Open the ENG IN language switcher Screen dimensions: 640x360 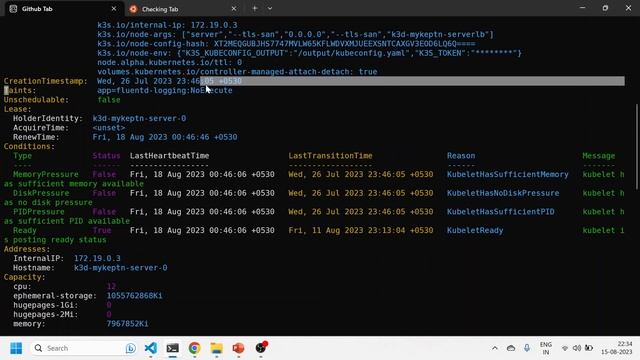click(x=546, y=348)
